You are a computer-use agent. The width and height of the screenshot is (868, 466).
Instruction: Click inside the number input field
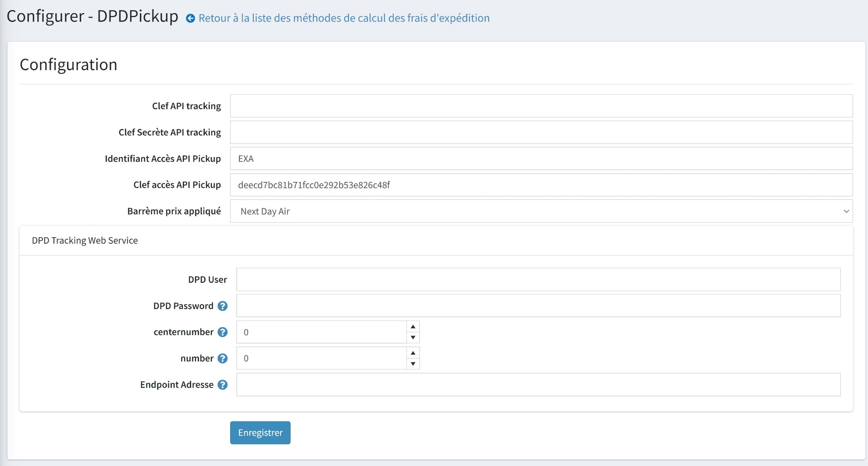[322, 359]
